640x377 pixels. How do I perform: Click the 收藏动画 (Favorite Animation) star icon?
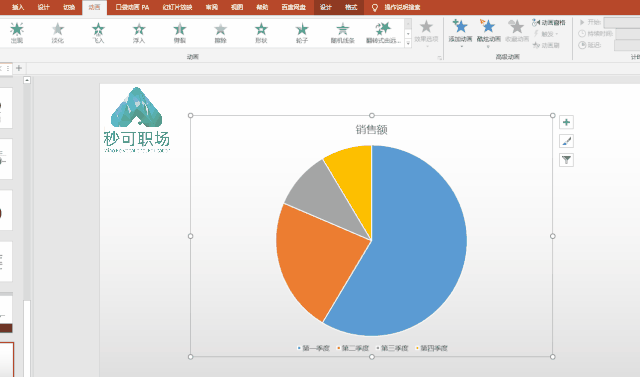[x=517, y=31]
